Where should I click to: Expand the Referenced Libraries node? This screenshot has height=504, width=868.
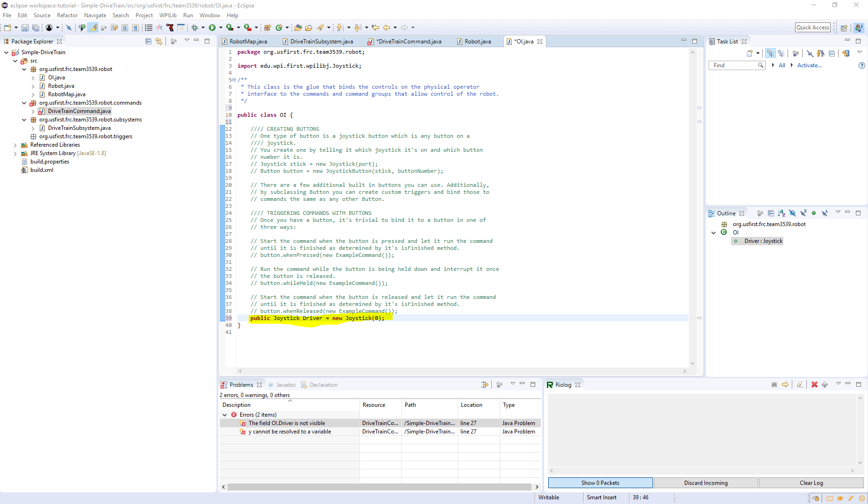pyautogui.click(x=15, y=145)
